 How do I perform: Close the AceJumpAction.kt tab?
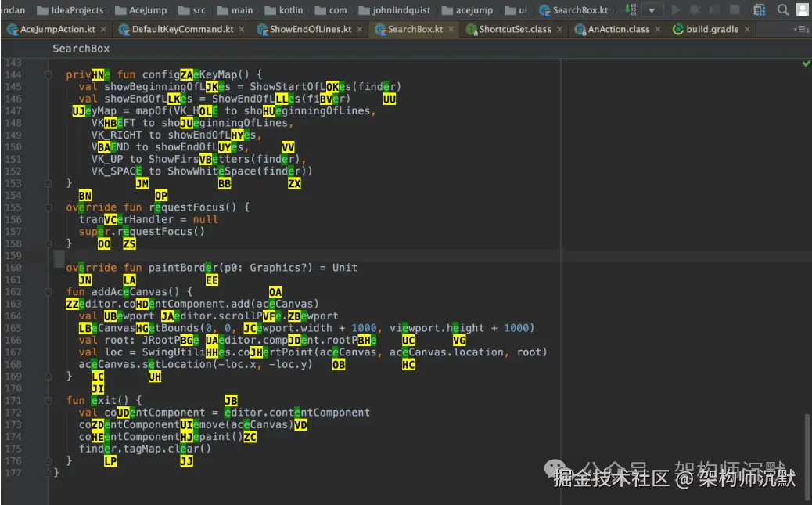pyautogui.click(x=103, y=30)
